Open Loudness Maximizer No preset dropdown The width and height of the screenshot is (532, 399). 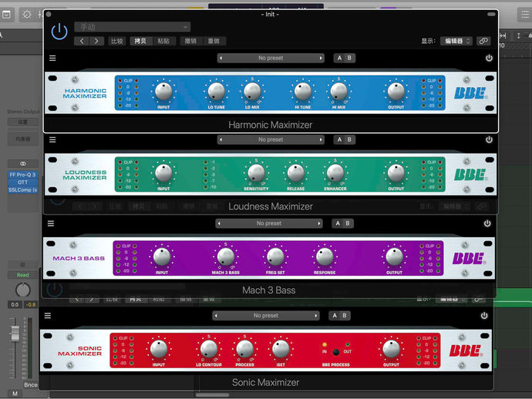(x=271, y=139)
